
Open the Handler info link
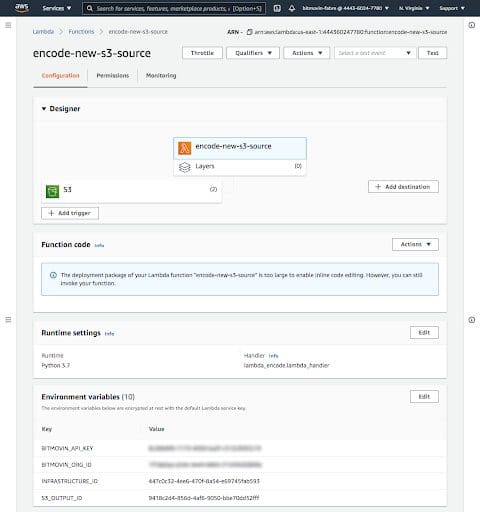click(273, 356)
